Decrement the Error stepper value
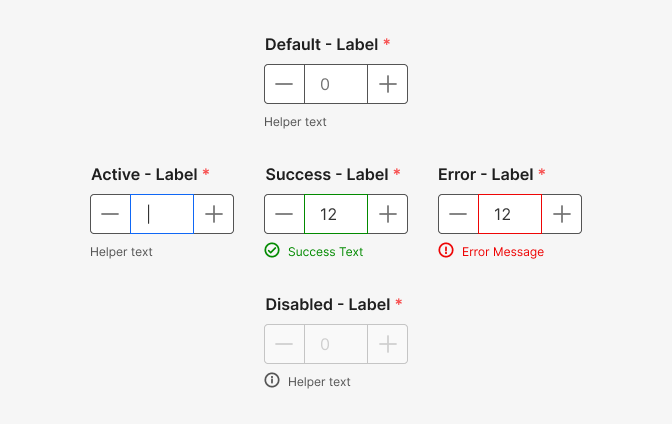672x424 pixels. tap(459, 214)
